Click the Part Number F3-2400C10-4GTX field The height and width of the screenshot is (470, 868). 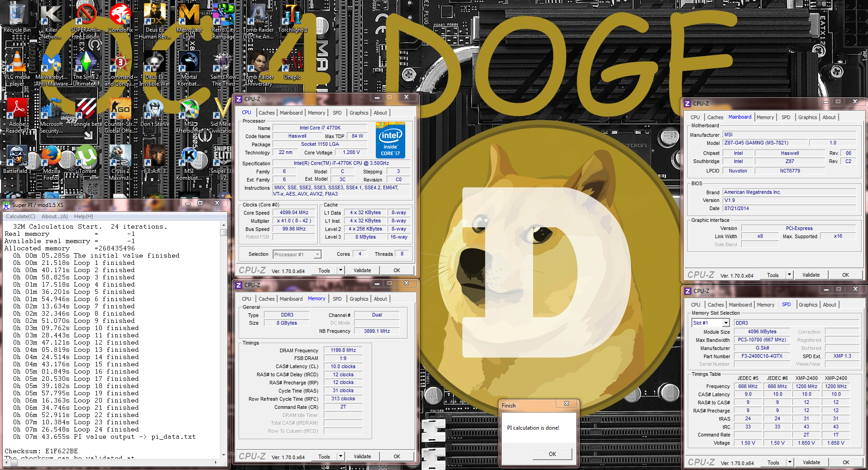[762, 356]
